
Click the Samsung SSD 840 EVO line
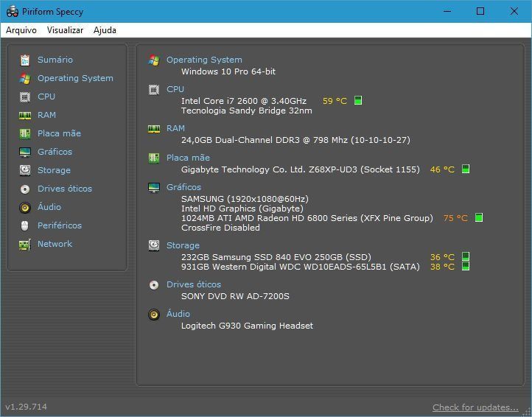tap(276, 257)
